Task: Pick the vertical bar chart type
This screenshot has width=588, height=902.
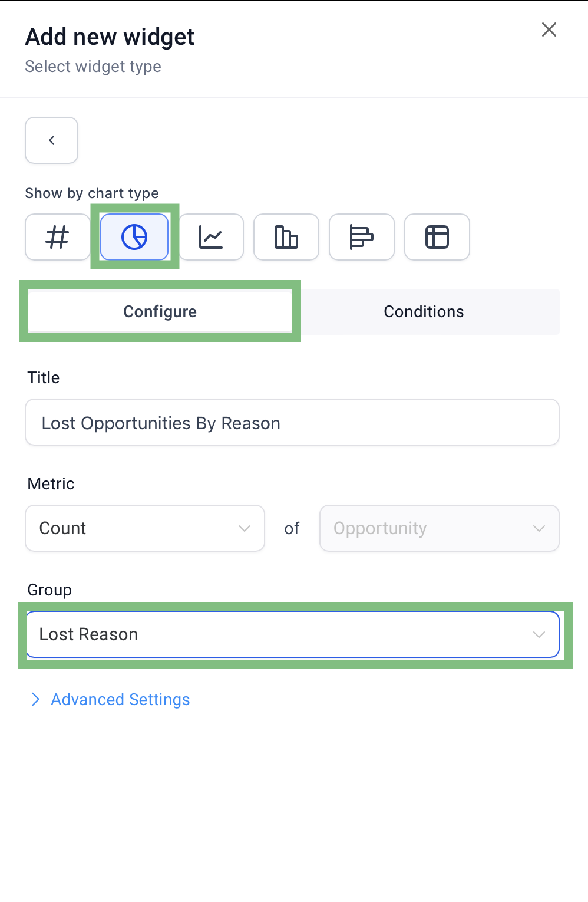Action: point(286,237)
